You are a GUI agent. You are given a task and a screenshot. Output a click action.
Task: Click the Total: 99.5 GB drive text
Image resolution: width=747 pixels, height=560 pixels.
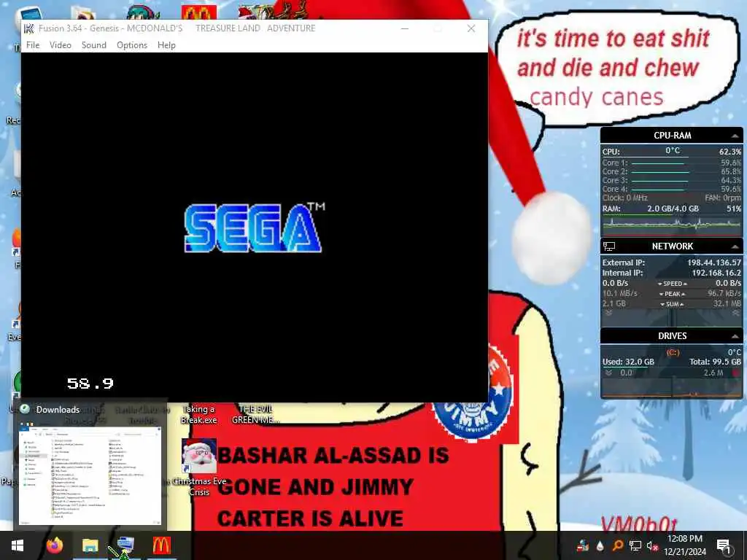pos(715,362)
